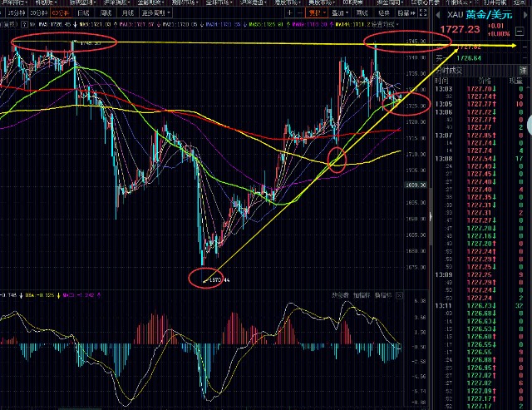Switch to the 日线 period tab
This screenshot has height=410, width=532.
coord(83,13)
